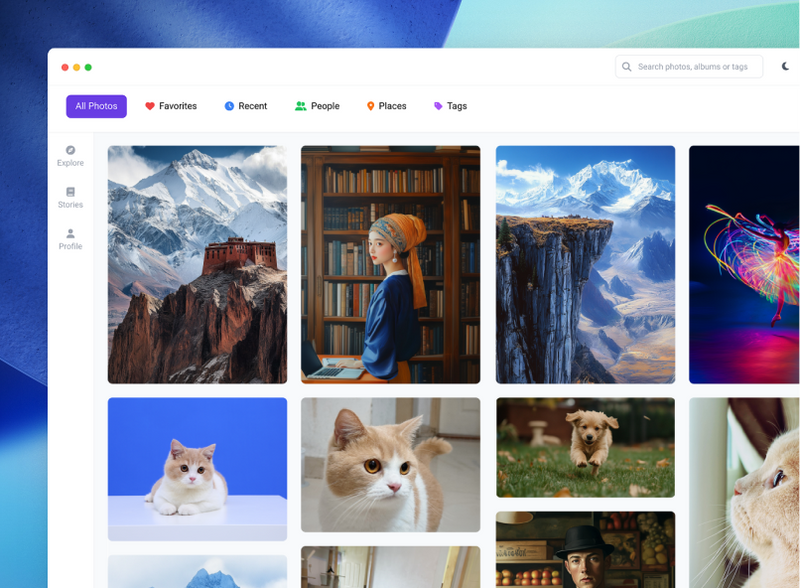Open the colorful neon dancer photo
Image resolution: width=800 pixels, height=588 pixels.
744,265
